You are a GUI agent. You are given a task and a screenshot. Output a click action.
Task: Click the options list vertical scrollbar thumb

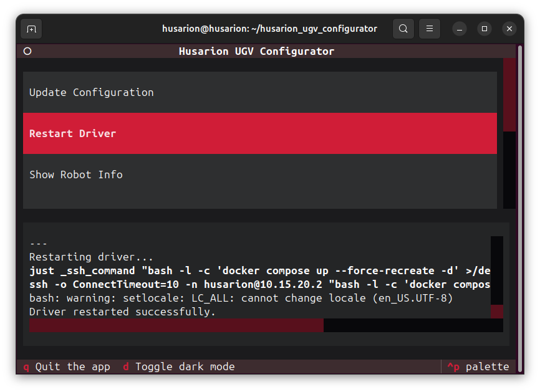tap(509, 95)
